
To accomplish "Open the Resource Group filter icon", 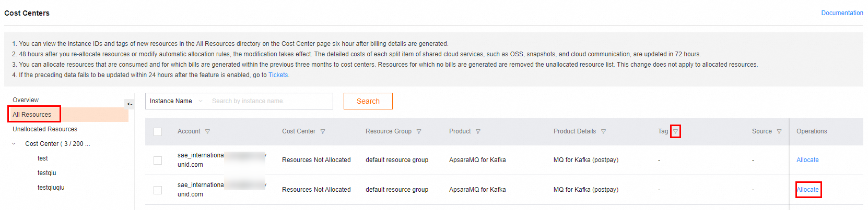I will coord(419,132).
